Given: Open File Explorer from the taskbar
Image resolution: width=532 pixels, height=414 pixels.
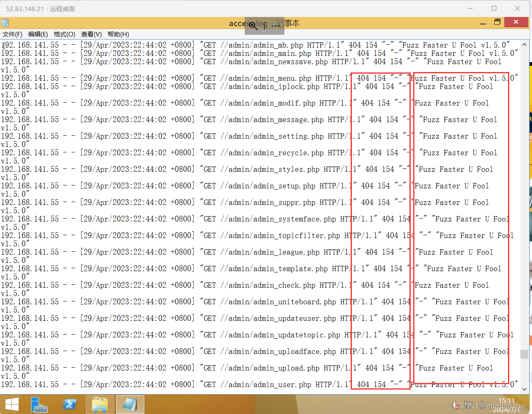Looking at the screenshot, I should tap(100, 404).
